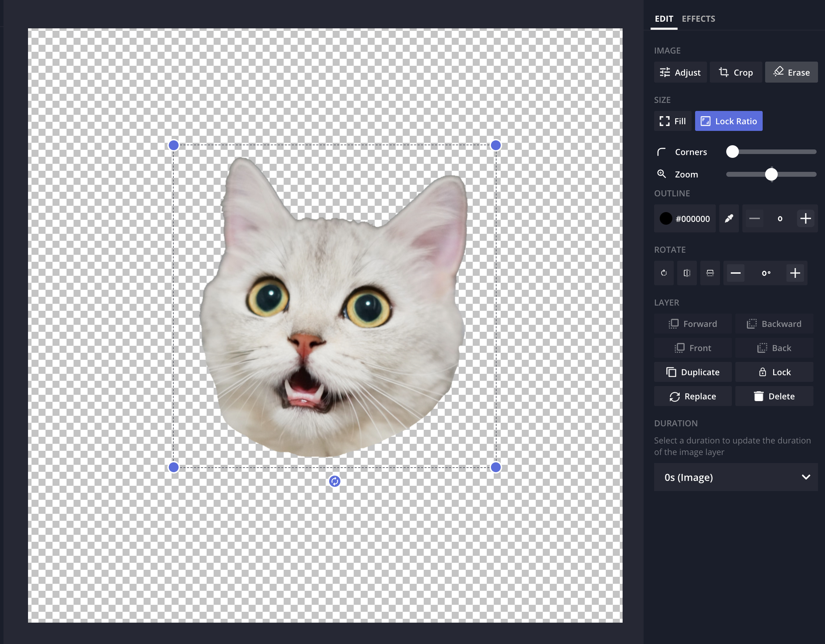825x644 pixels.
Task: Replace the current image
Action: (x=693, y=396)
